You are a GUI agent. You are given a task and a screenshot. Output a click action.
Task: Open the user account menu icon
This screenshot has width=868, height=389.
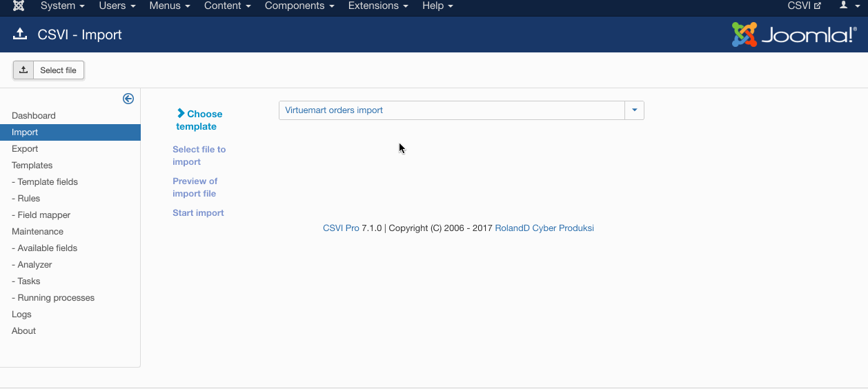(x=847, y=6)
